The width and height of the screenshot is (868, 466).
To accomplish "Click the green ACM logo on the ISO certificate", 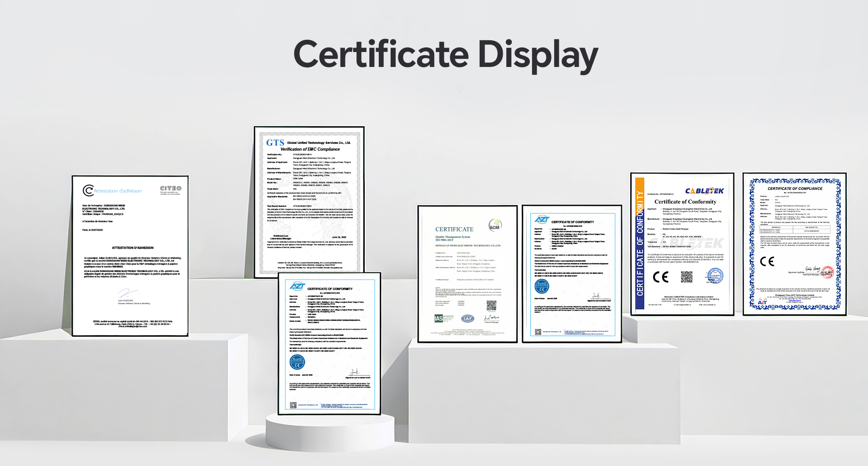I will pyautogui.click(x=495, y=225).
